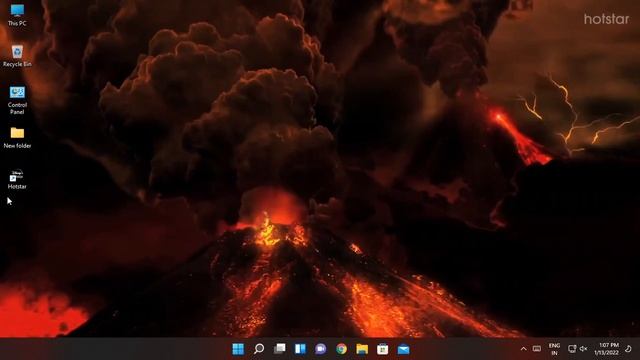Select the Control Panel desktop shortcut
The width and height of the screenshot is (640, 360).
(17, 100)
